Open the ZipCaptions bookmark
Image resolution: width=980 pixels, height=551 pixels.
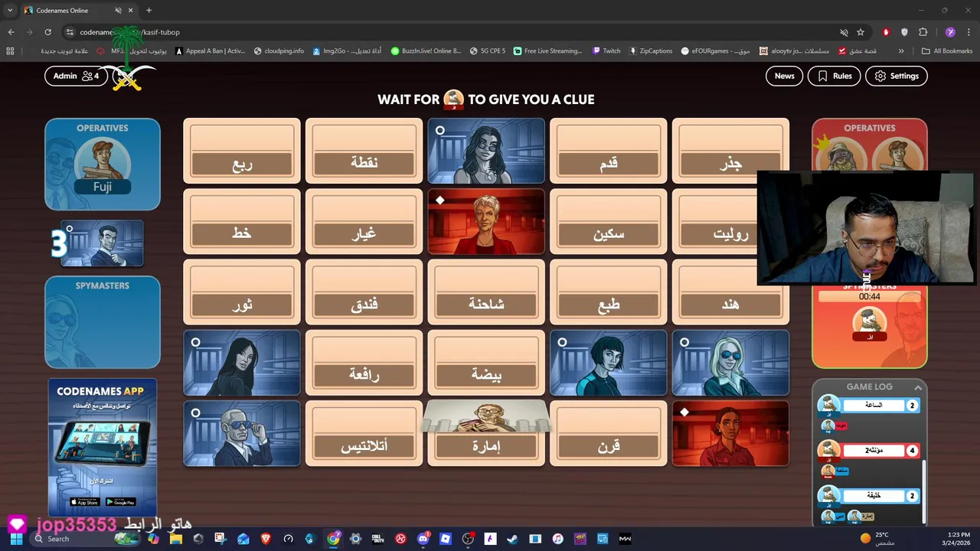point(651,51)
